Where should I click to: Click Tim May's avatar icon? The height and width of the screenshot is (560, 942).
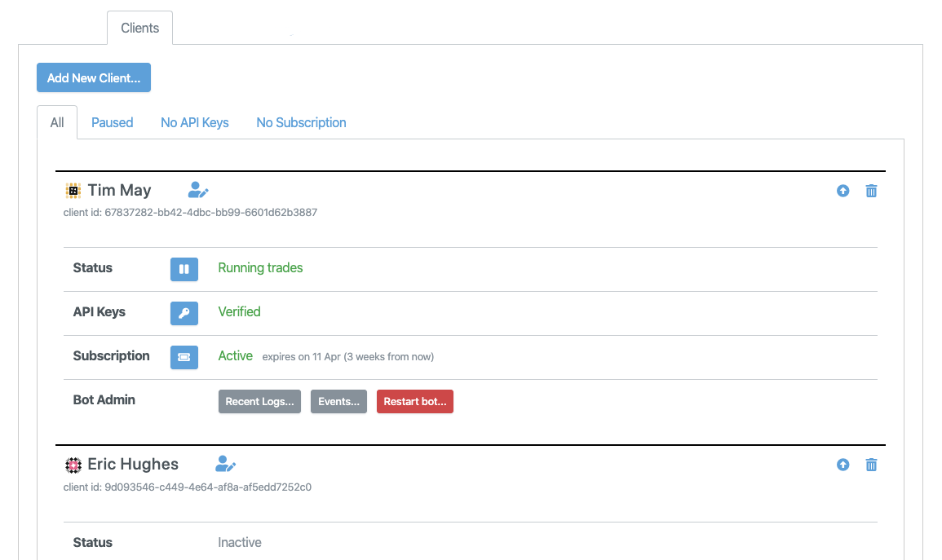click(x=73, y=191)
